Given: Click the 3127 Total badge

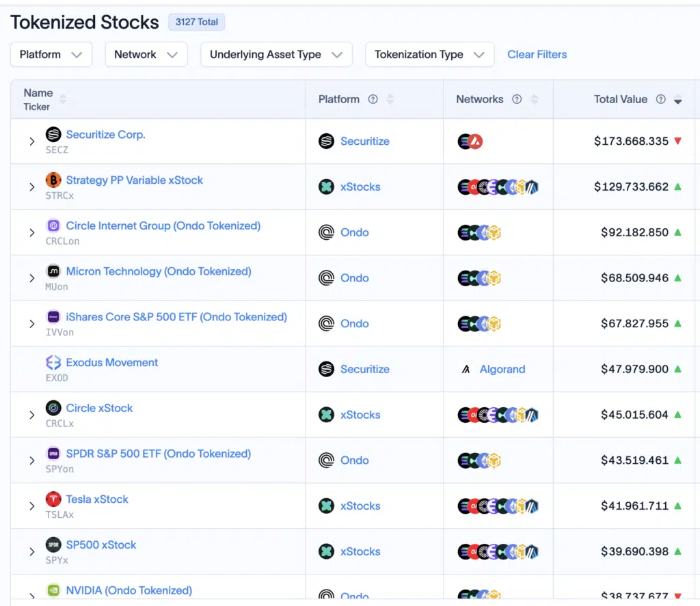Looking at the screenshot, I should [196, 22].
